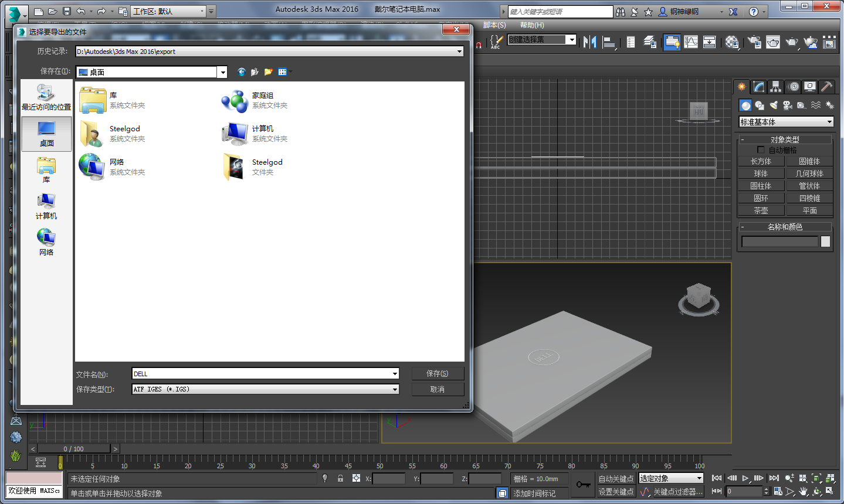The width and height of the screenshot is (844, 504).
Task: Switch to the Utilities hammer tab
Action: tap(826, 87)
